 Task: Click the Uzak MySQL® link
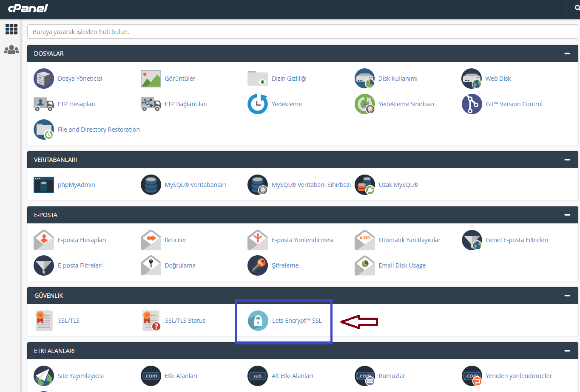click(x=398, y=185)
